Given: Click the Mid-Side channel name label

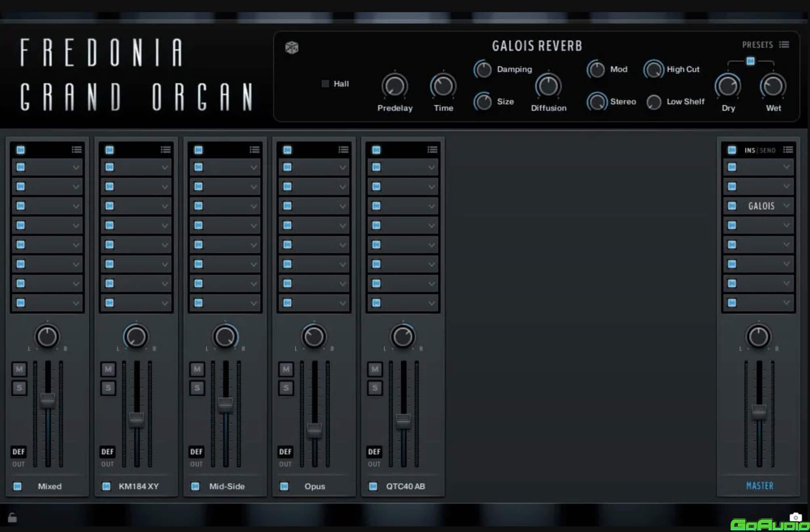Looking at the screenshot, I should [x=227, y=486].
